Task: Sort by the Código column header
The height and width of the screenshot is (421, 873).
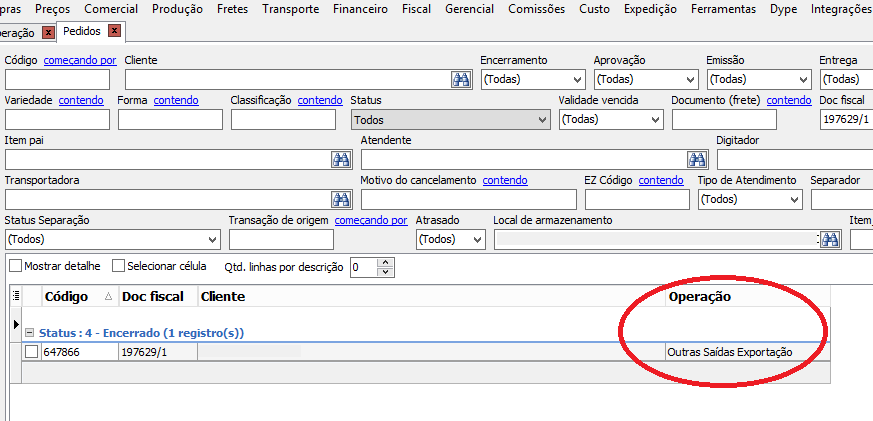Action: (x=80, y=296)
